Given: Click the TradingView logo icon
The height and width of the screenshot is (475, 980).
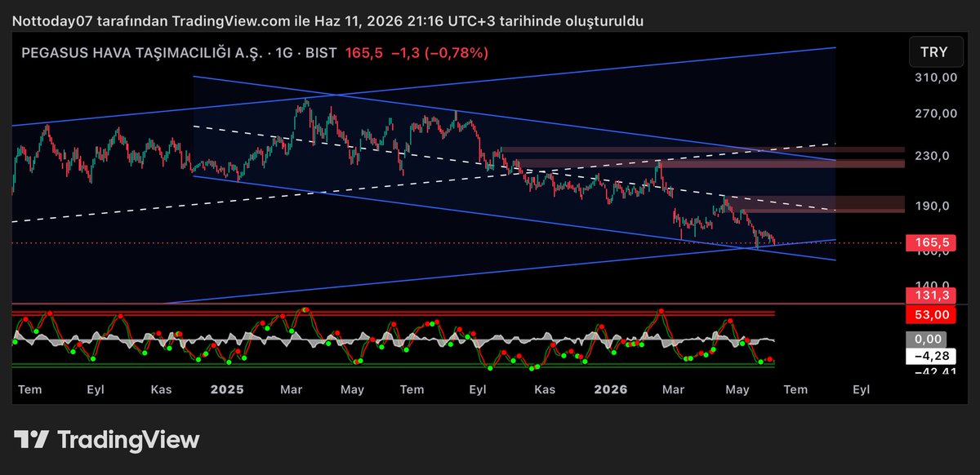Looking at the screenshot, I should (32, 440).
